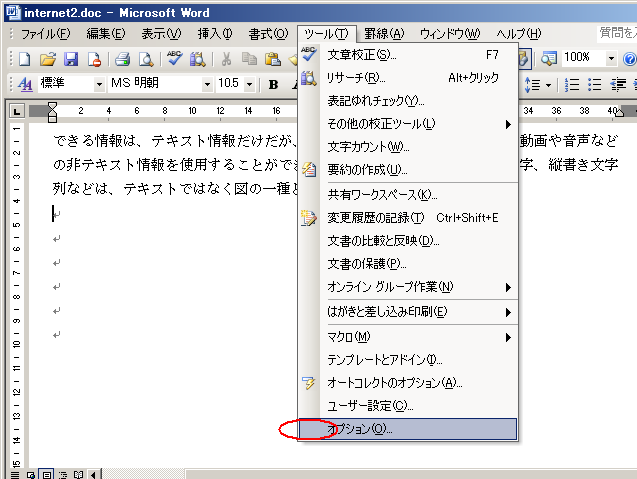Screen dimensions: 637x479
Task: Choose 文書の保護(P)... menu entry
Action: tap(408, 264)
